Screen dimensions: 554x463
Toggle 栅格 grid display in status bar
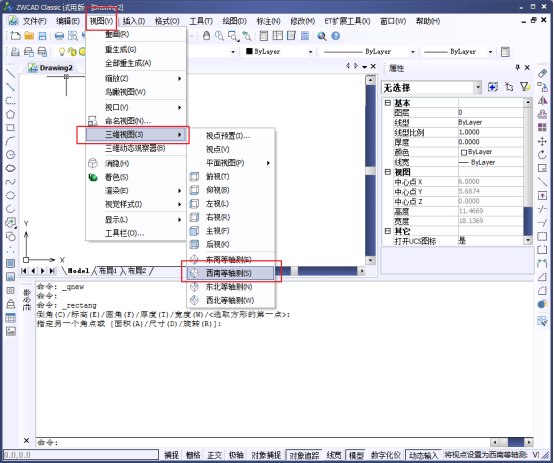[193, 455]
